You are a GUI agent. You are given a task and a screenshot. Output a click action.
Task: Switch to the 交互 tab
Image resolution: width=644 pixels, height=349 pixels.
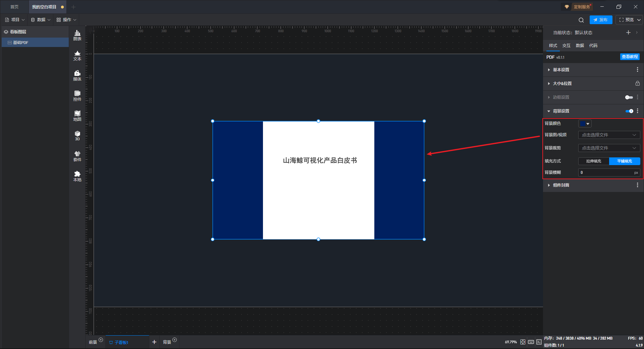tap(566, 46)
